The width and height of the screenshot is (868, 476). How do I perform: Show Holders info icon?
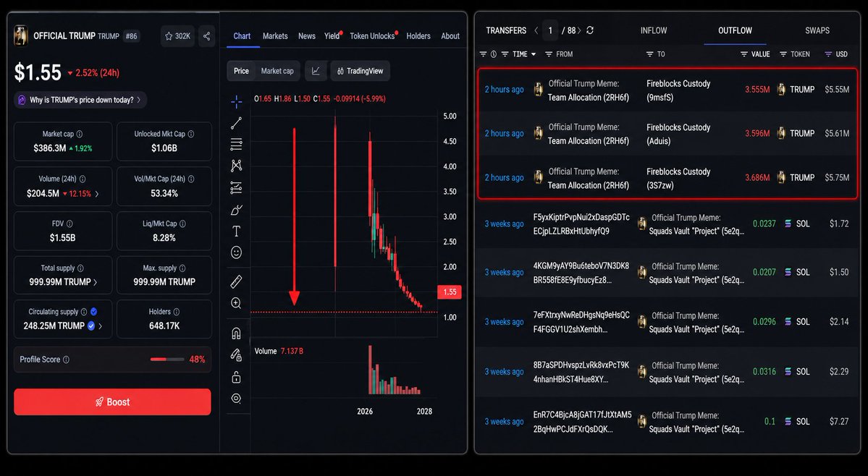point(177,312)
